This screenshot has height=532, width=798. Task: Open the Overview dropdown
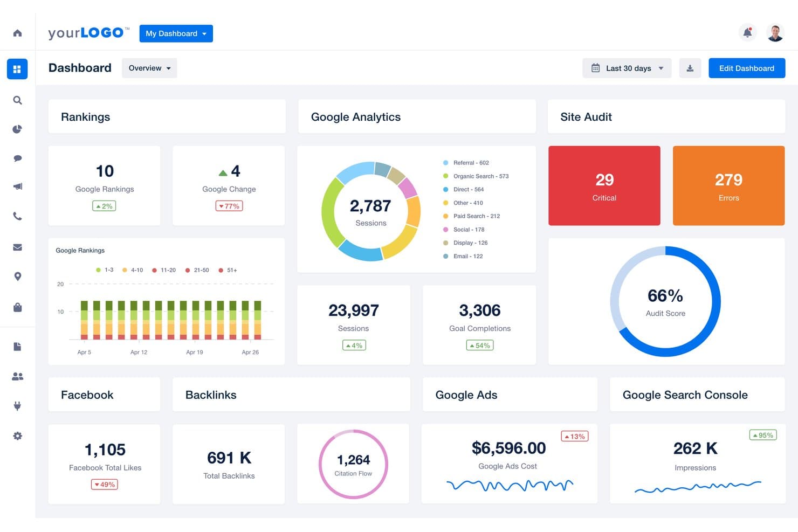pos(149,68)
